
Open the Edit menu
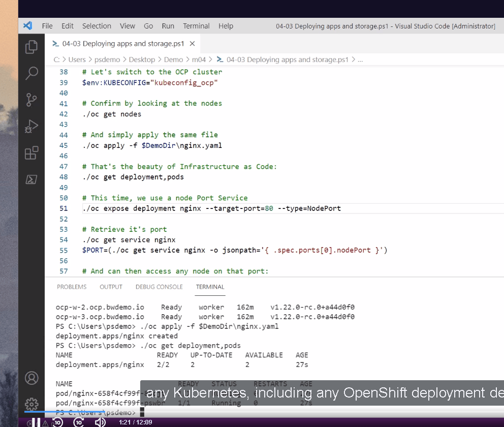coord(68,26)
